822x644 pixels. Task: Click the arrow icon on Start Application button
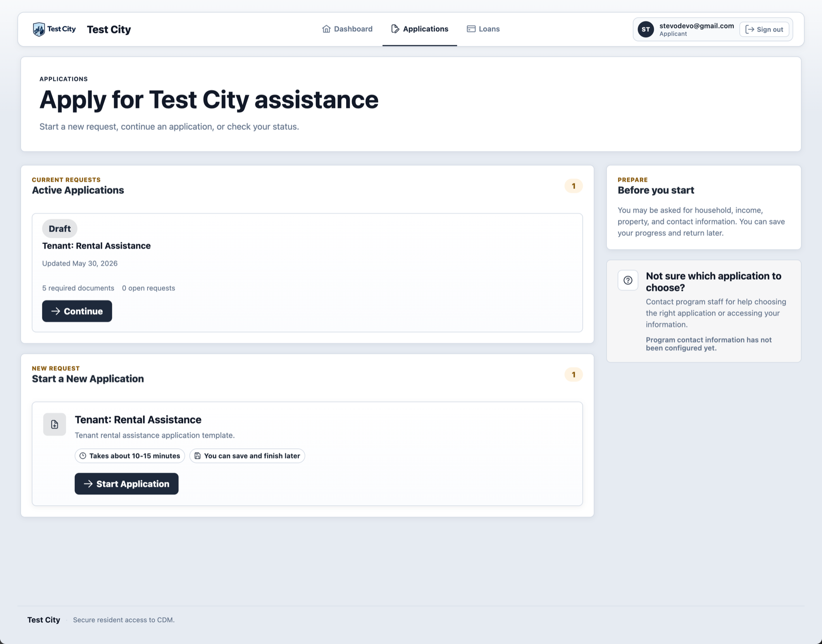tap(88, 483)
